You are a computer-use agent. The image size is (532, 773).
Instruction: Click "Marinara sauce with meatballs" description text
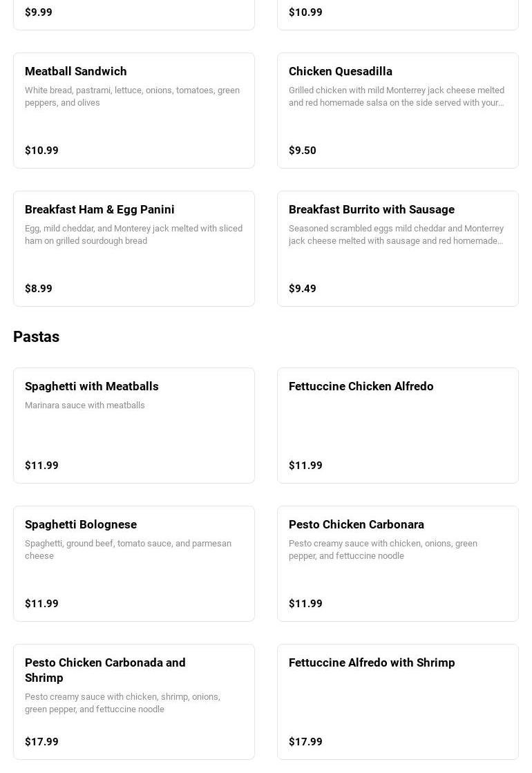(x=85, y=405)
